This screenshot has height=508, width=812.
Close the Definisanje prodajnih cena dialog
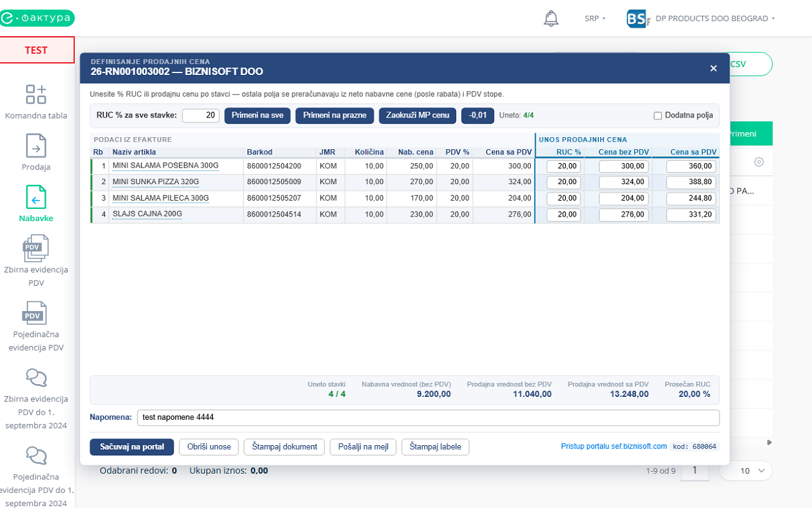(x=714, y=69)
